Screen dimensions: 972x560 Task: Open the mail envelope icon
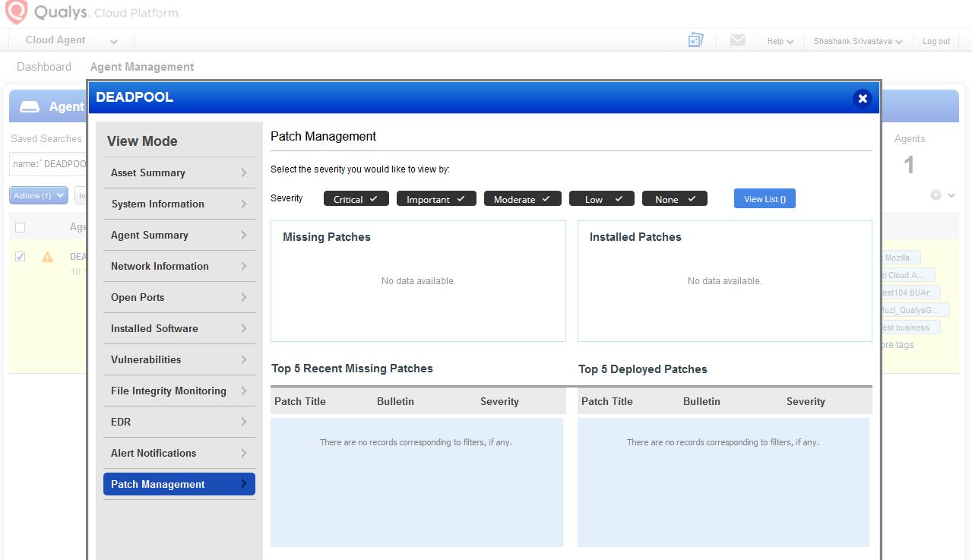[x=737, y=40]
